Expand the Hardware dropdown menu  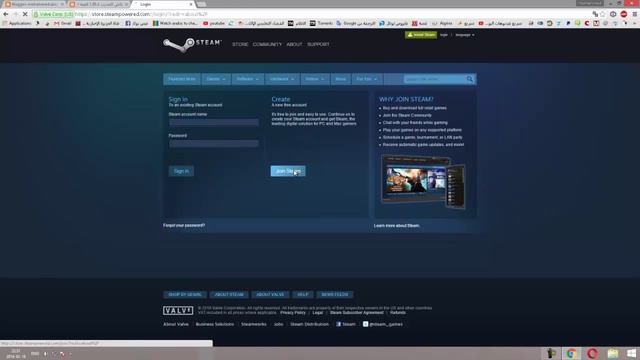282,79
